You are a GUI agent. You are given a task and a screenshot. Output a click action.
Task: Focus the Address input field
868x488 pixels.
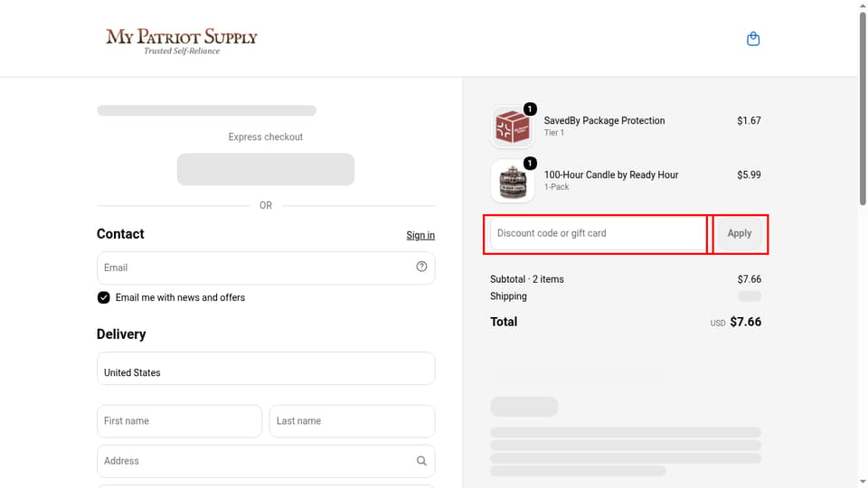click(x=266, y=461)
